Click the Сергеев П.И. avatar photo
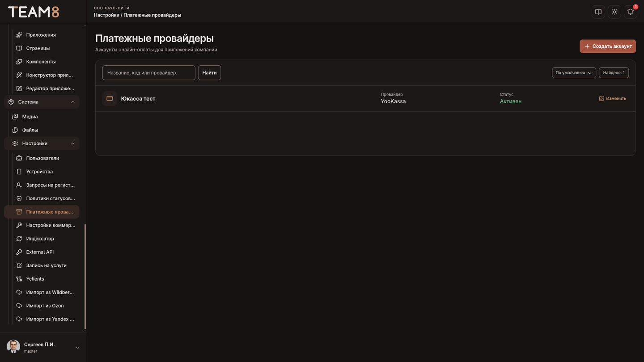644x362 pixels. pos(13,347)
